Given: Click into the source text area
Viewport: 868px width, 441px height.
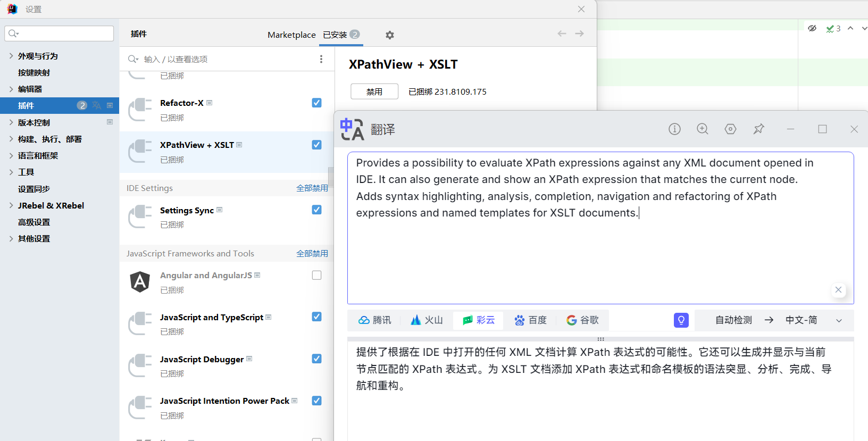Looking at the screenshot, I should [x=600, y=228].
